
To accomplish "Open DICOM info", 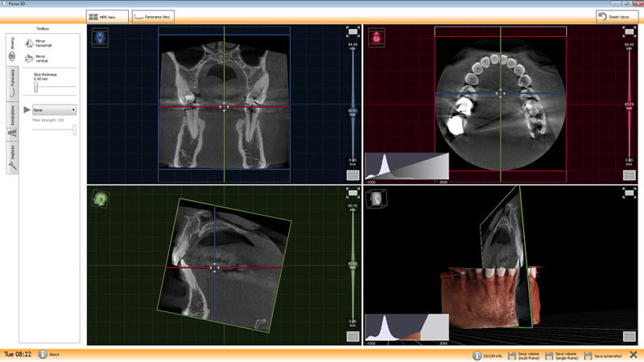I will point(477,354).
